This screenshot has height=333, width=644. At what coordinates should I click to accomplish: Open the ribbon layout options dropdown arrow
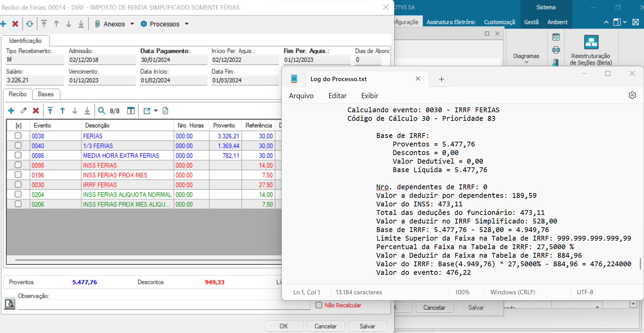pyautogui.click(x=625, y=22)
